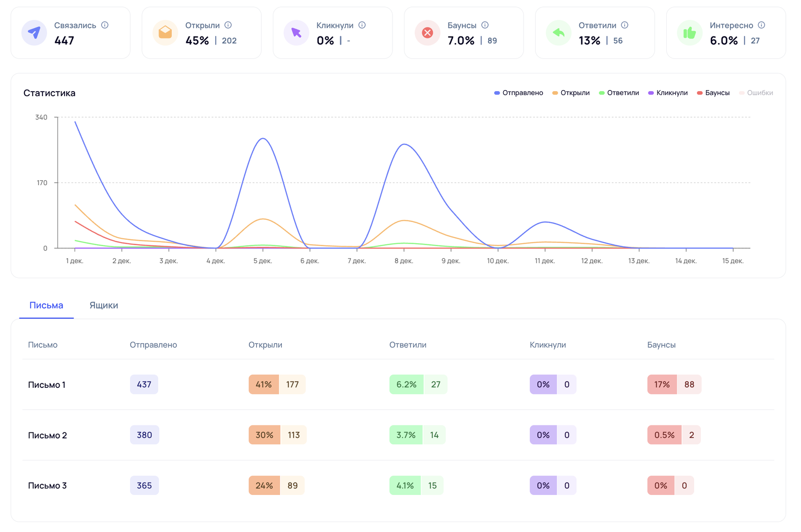Click info icon next to Баунсы label

pos(485,25)
